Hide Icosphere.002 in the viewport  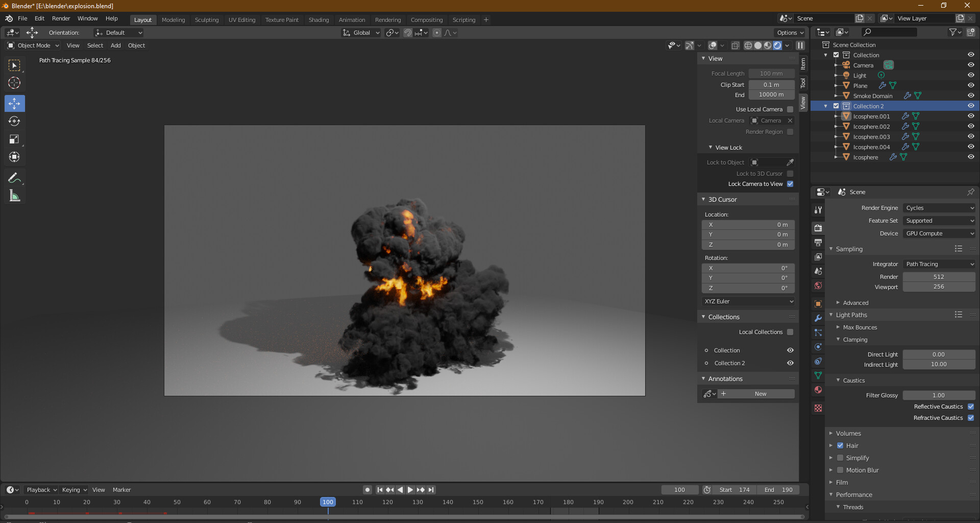[x=971, y=126]
